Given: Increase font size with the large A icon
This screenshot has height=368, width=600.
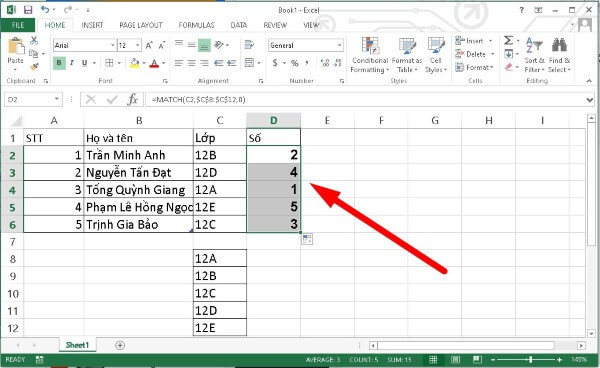Looking at the screenshot, I should 149,46.
